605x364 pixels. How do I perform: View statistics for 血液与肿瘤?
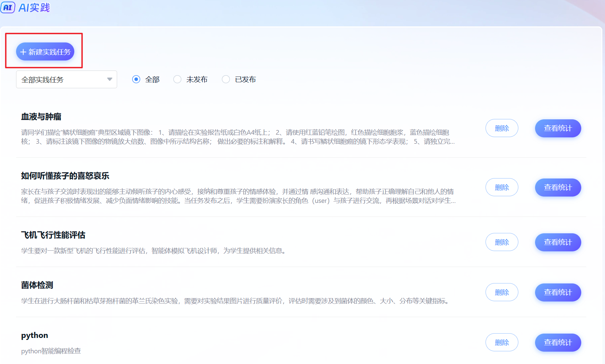click(558, 128)
